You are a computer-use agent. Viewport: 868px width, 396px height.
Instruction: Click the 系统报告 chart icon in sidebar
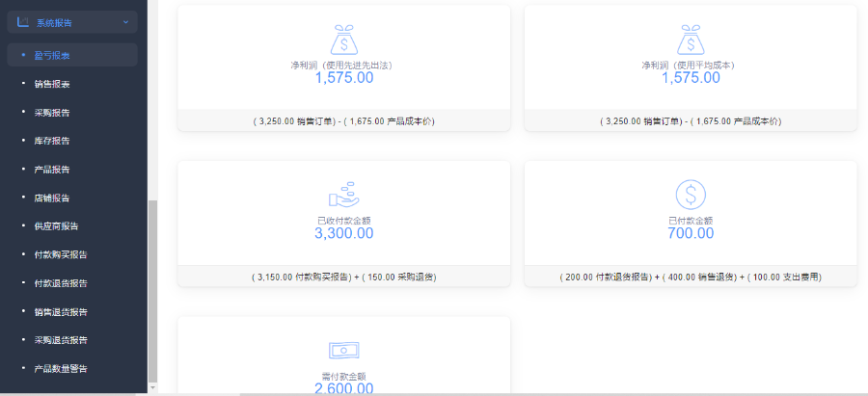[x=23, y=22]
